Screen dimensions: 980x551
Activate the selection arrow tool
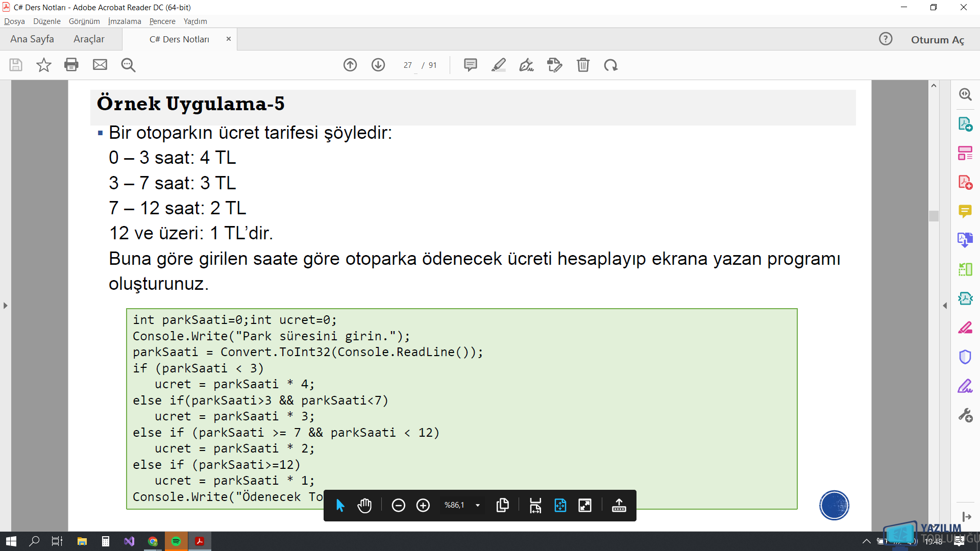coord(340,506)
